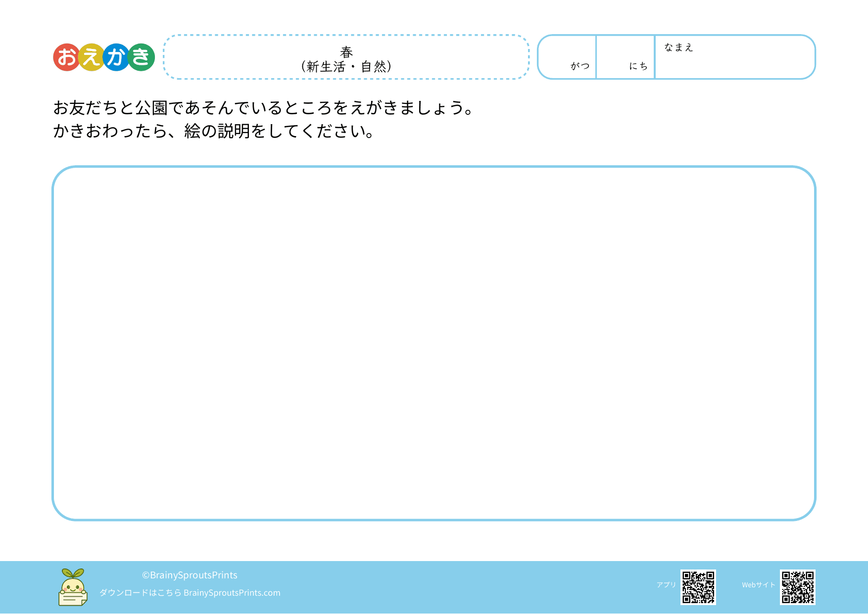
Task: Click the Webサイト label in footer
Action: tap(758, 585)
